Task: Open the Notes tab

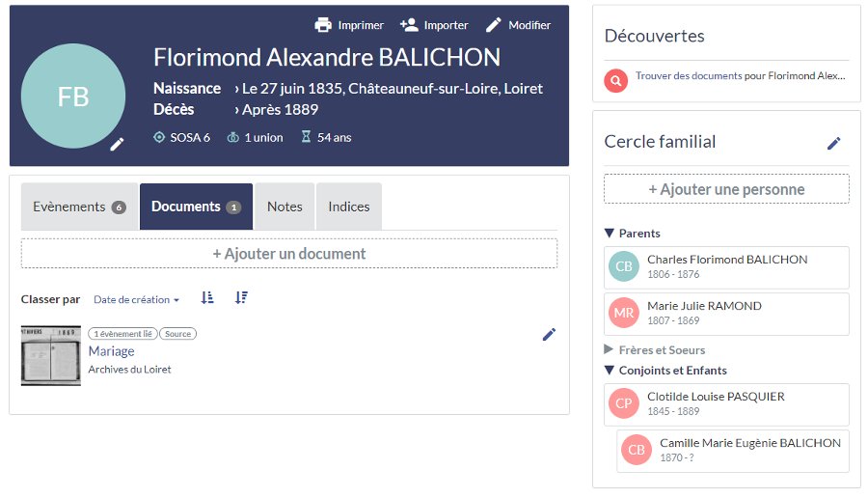Action: (285, 207)
